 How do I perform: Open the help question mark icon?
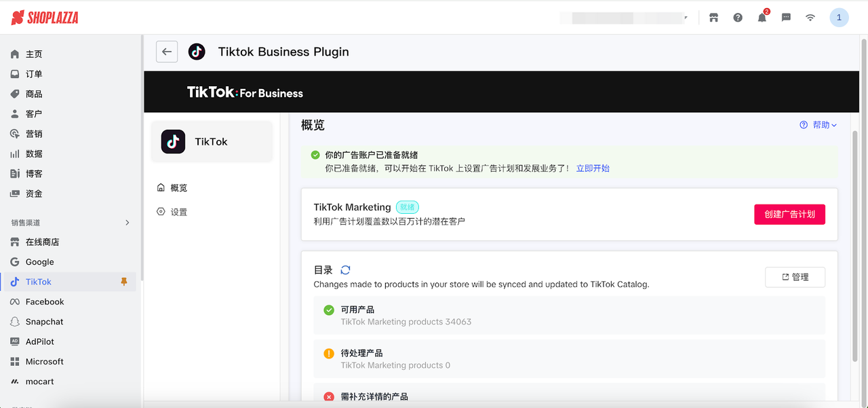pos(738,18)
